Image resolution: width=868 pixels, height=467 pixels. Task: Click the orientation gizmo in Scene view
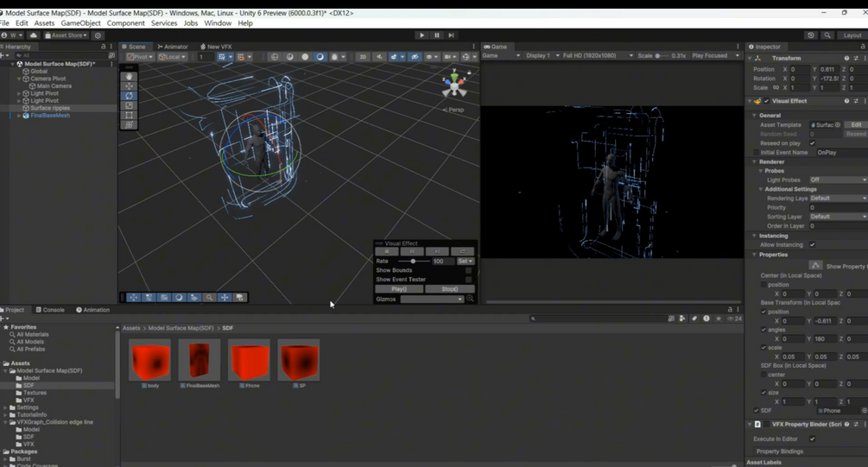coord(454,85)
